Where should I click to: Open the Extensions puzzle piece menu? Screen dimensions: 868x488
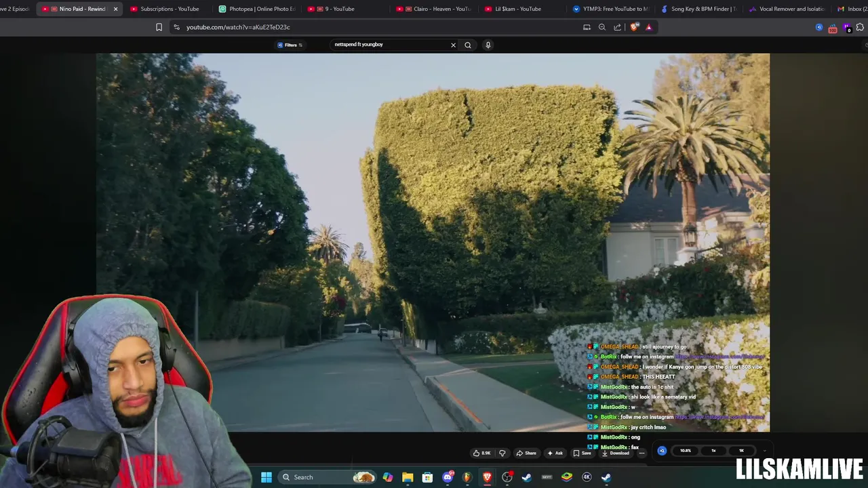861,27
